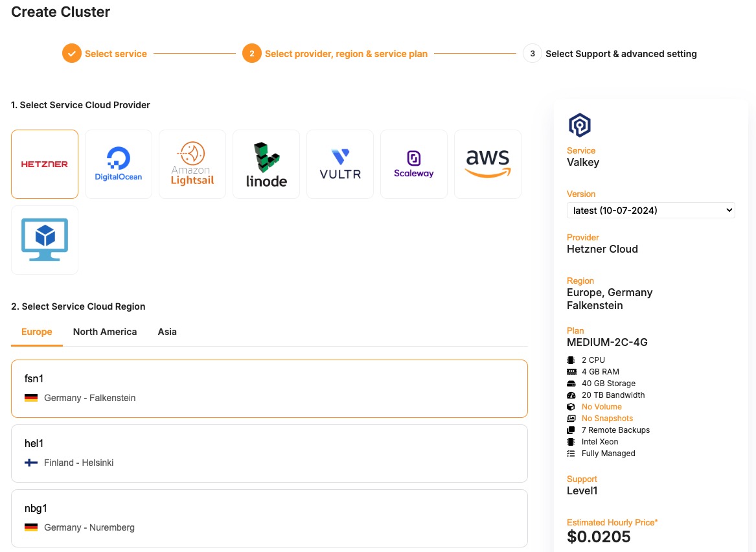Click the Valkey service logo in summary

[580, 125]
